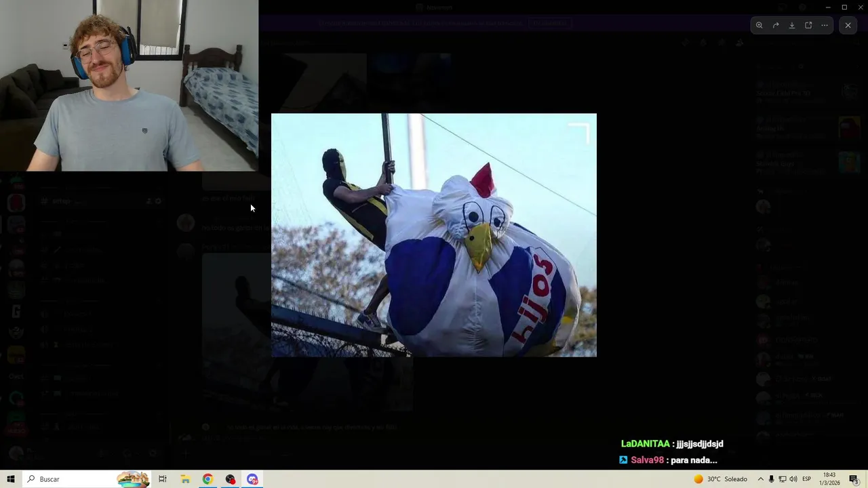Viewport: 868px width, 488px height.
Task: Click the Buscar search box in taskbar
Action: coord(87,479)
